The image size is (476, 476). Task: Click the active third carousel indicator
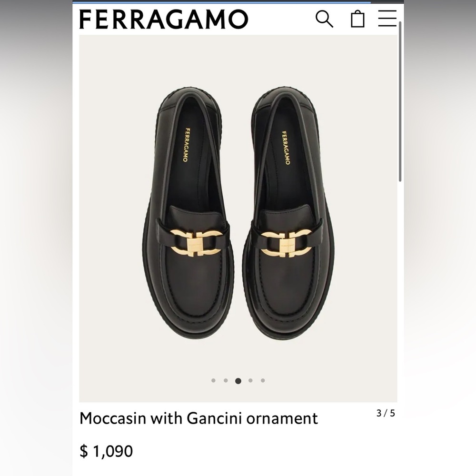(238, 380)
